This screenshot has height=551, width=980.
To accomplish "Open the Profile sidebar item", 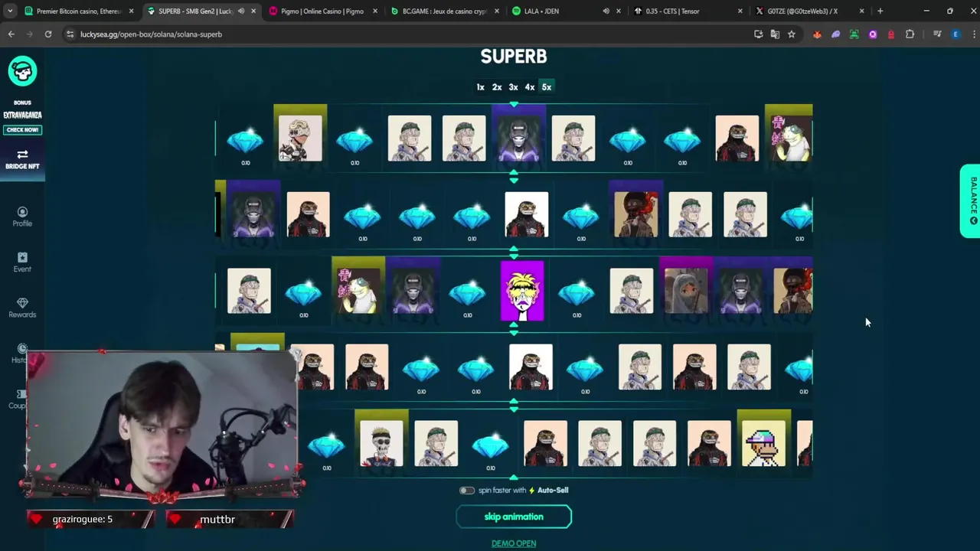I will tap(22, 217).
